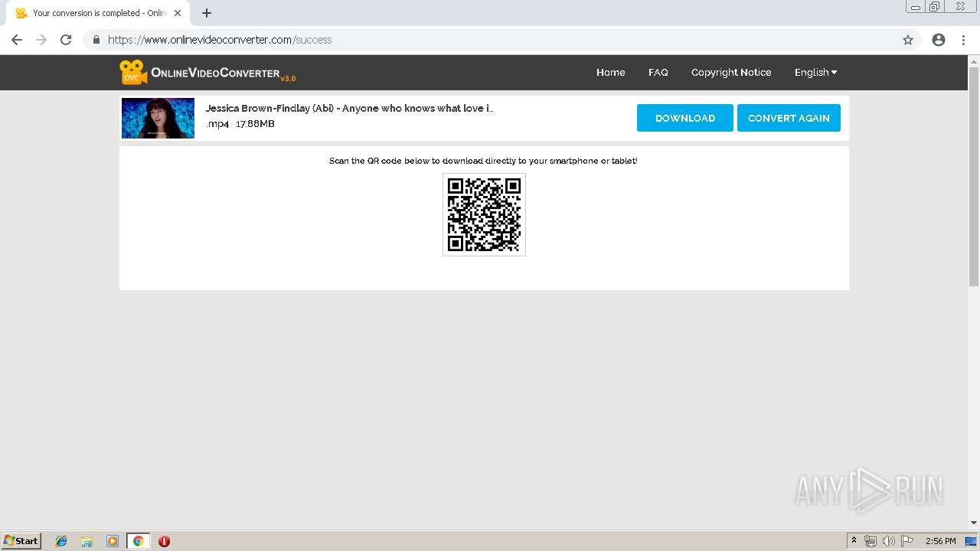Open the Copyright Notice page

731,72
